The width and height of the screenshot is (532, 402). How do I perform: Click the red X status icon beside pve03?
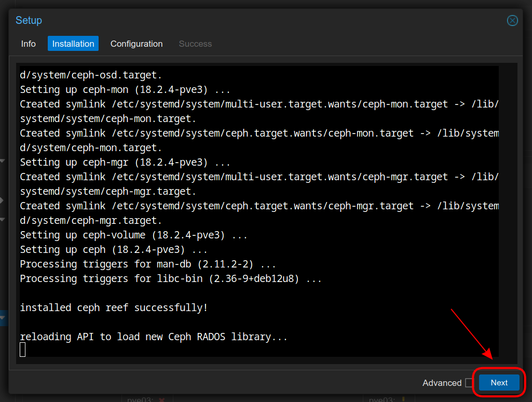(162, 399)
